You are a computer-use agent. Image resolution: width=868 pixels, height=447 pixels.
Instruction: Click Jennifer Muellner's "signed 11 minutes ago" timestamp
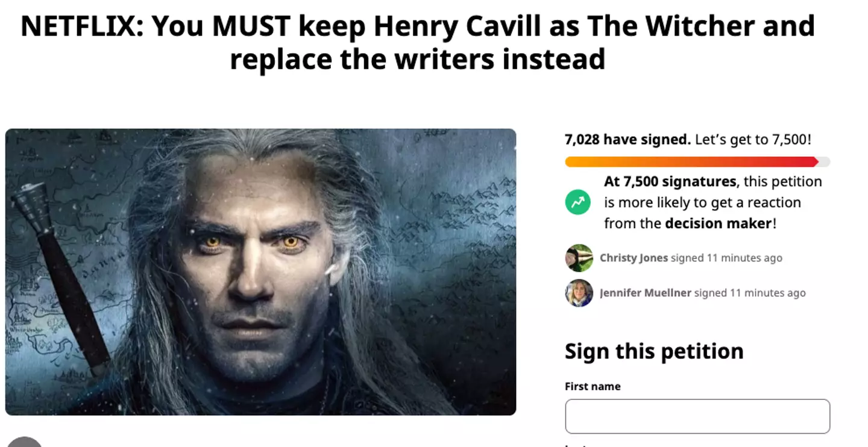coord(750,293)
